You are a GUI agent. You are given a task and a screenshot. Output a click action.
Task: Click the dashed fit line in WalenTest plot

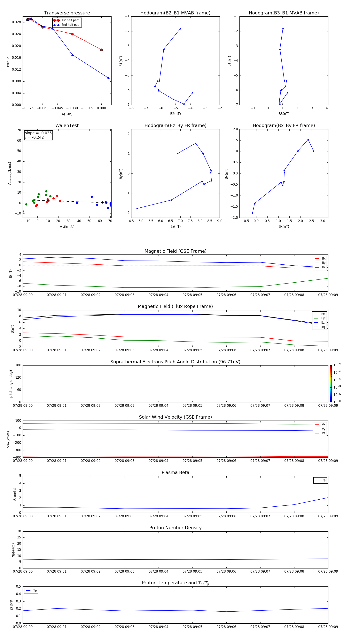(67, 201)
